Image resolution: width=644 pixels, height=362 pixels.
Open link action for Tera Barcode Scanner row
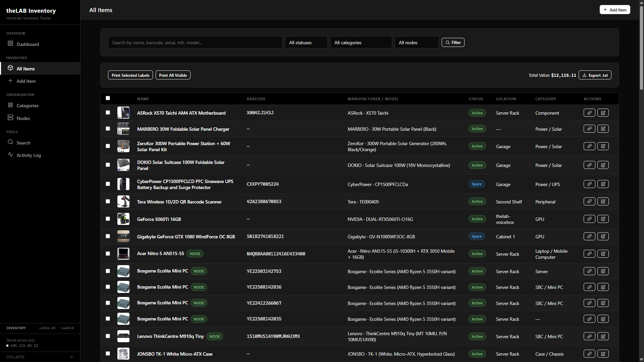pos(589,201)
